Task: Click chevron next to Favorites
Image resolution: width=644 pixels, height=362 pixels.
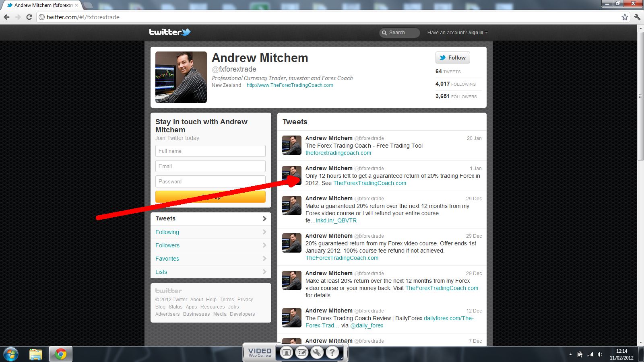Action: [x=264, y=259]
